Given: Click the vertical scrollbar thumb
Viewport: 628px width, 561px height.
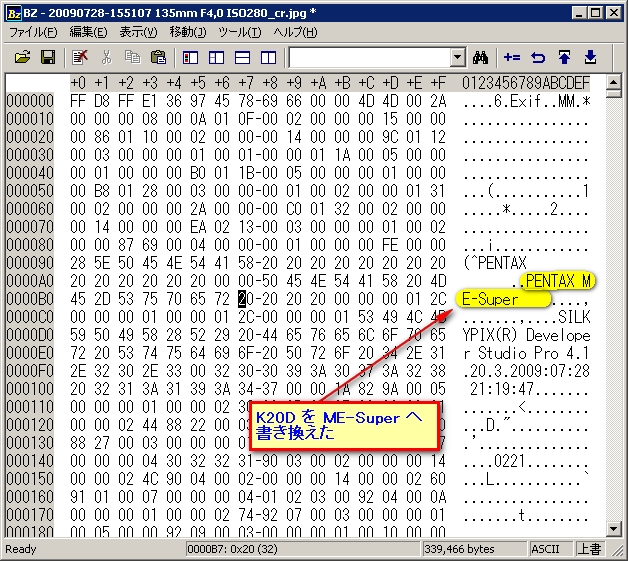Looking at the screenshot, I should point(614,94).
